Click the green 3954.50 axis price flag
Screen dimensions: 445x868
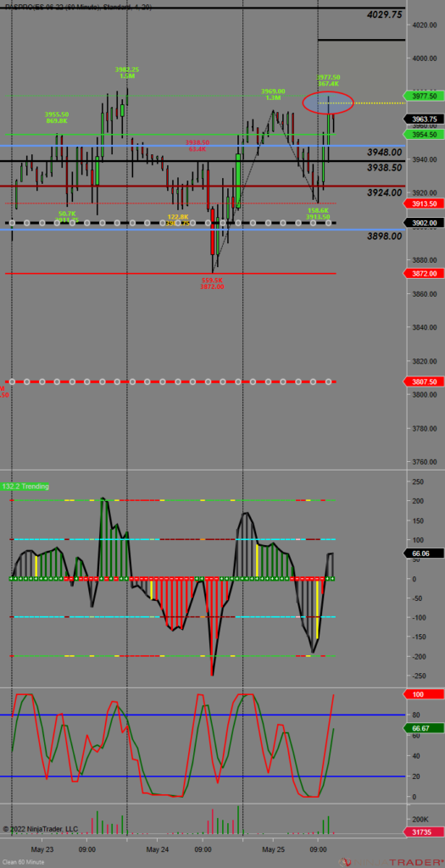coord(425,135)
